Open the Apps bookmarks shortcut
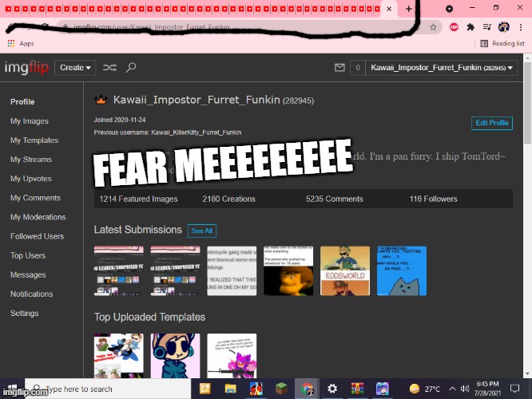Image resolution: width=532 pixels, height=399 pixels. coord(21,43)
